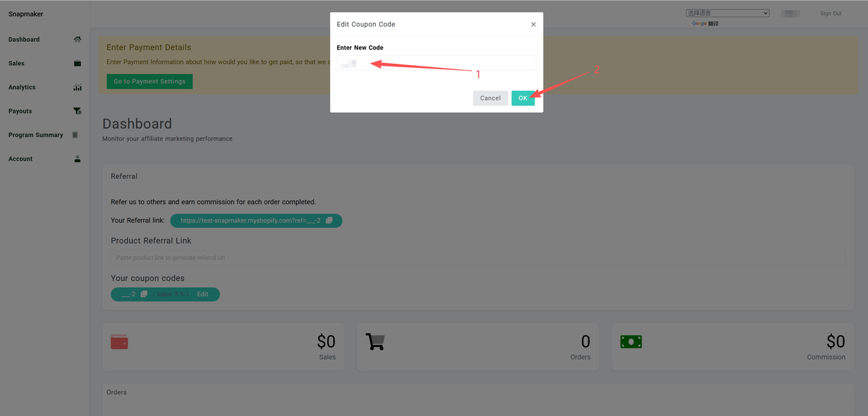Screen dimensions: 868x416
Task: Click the red wallet icon on Sales card
Action: pyautogui.click(x=119, y=341)
